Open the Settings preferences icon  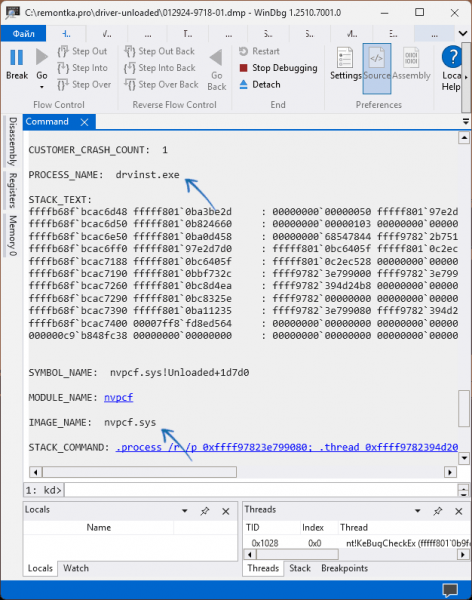pyautogui.click(x=345, y=58)
